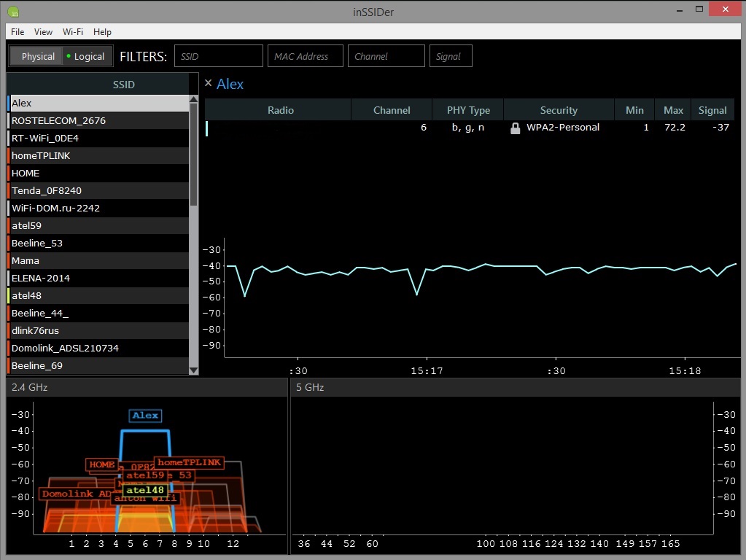Click the inSSIDer app icon in title bar

point(13,11)
